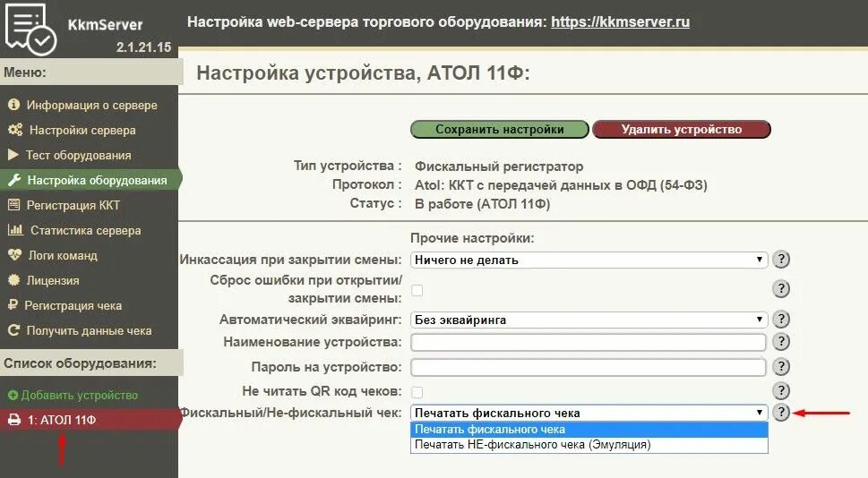Open the Автоматический эквайринг dropdown
868x478 pixels.
tap(589, 320)
